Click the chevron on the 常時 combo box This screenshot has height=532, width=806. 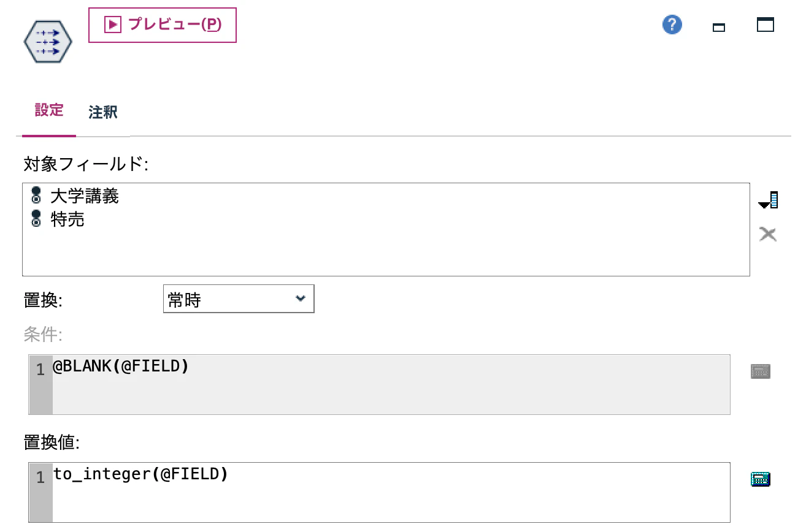[301, 298]
